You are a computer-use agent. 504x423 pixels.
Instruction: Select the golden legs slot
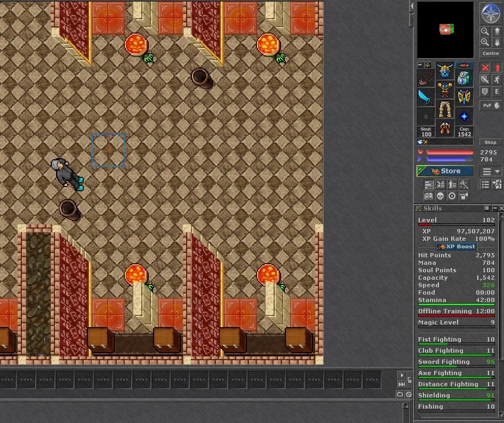pyautogui.click(x=445, y=110)
